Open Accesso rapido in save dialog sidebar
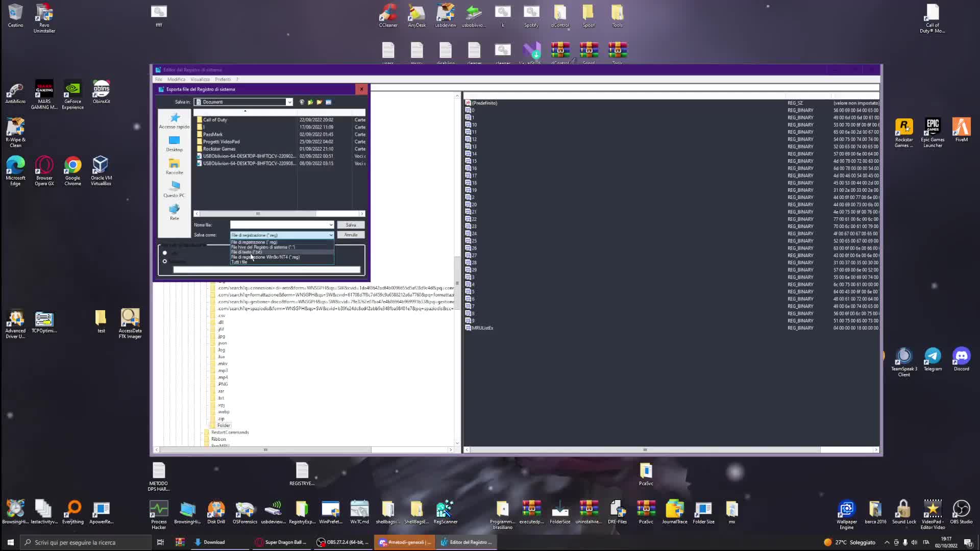980x551 pixels. pos(174,120)
